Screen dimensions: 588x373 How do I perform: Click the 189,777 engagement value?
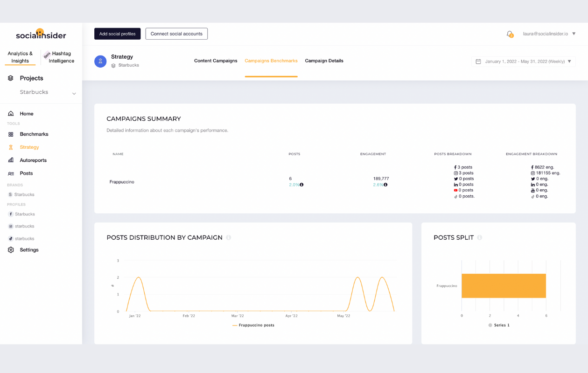[x=381, y=179]
